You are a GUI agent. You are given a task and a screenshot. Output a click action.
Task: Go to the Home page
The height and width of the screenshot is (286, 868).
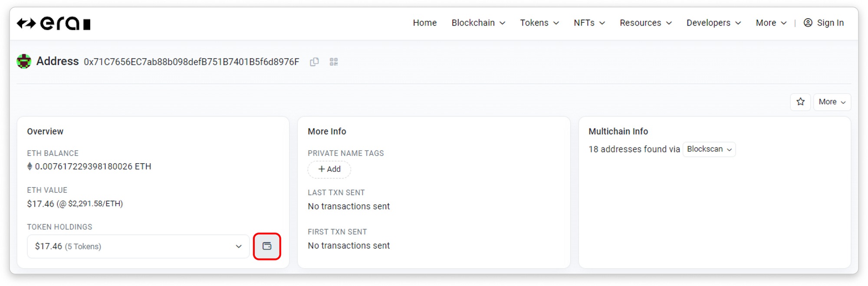coord(424,23)
